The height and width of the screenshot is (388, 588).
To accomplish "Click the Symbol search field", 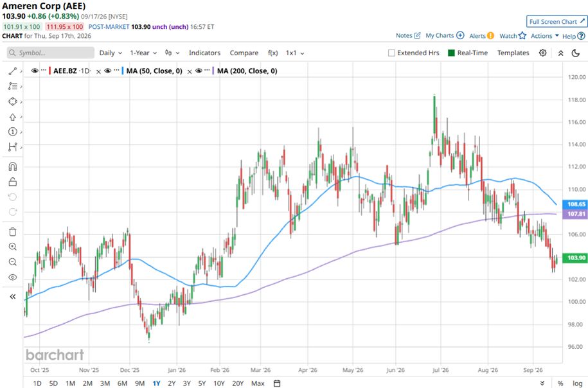I will pyautogui.click(x=51, y=53).
